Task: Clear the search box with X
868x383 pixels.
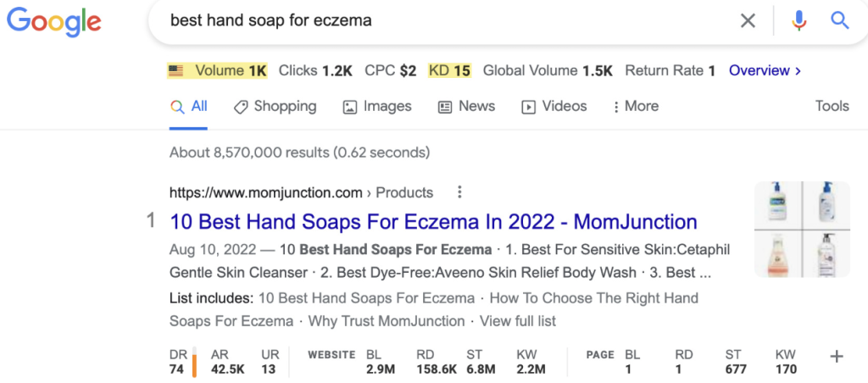Action: 748,20
